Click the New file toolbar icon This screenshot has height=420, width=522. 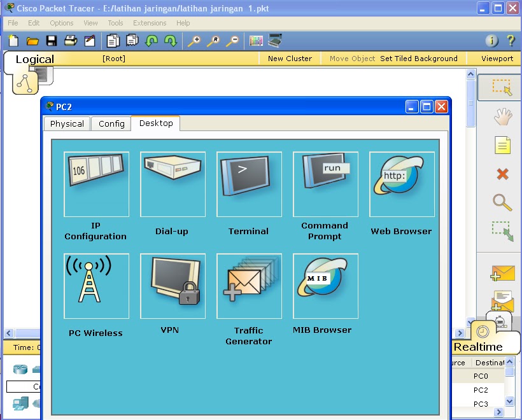[x=13, y=41]
